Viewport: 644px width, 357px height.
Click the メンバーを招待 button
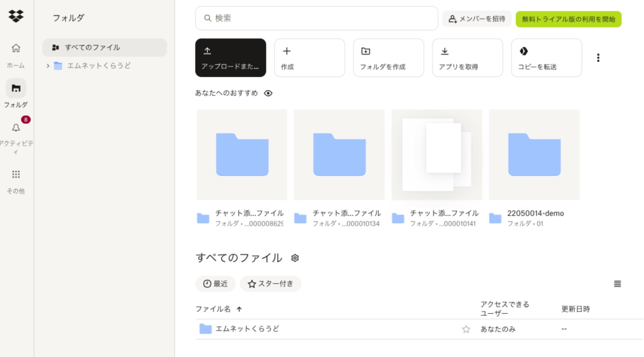pyautogui.click(x=477, y=19)
